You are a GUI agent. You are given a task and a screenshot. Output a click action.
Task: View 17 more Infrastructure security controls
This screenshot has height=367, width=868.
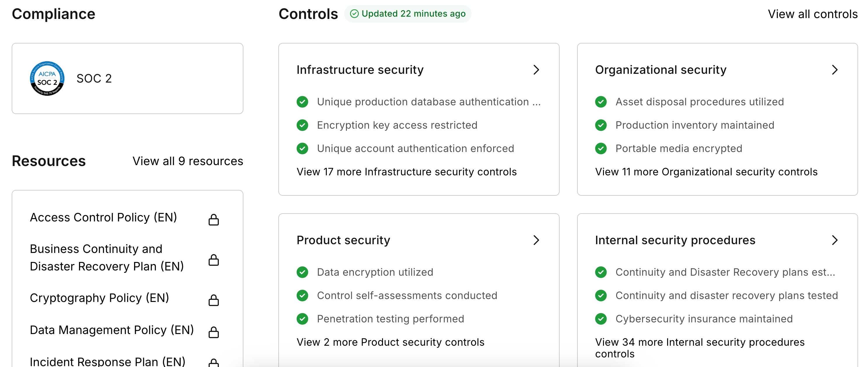click(406, 172)
